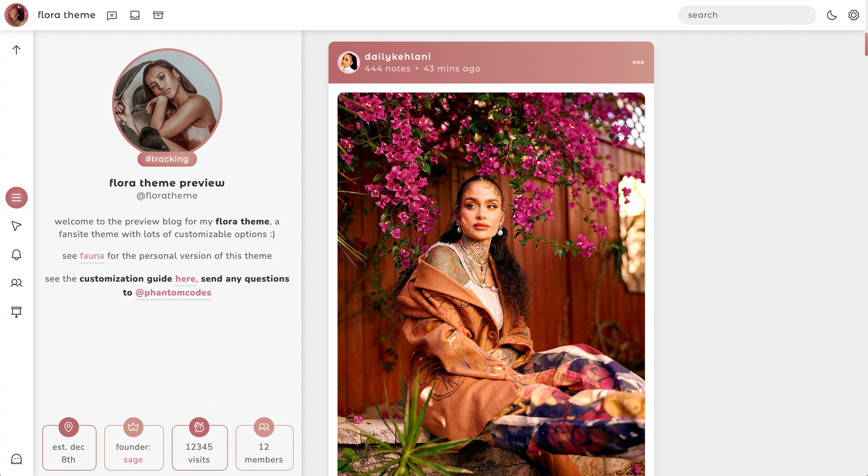Click the inbox tray icon in header
This screenshot has width=868, height=476.
(x=135, y=16)
